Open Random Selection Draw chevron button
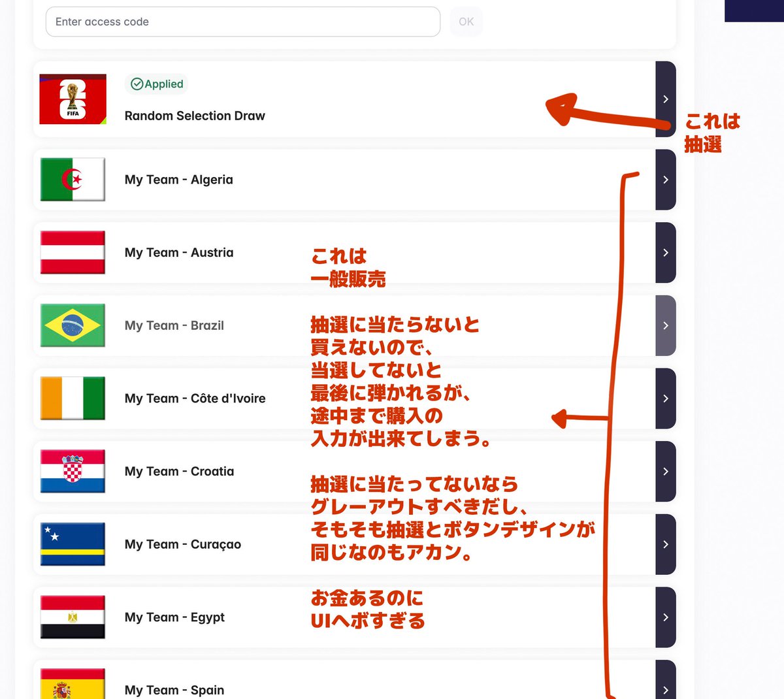 (x=666, y=99)
